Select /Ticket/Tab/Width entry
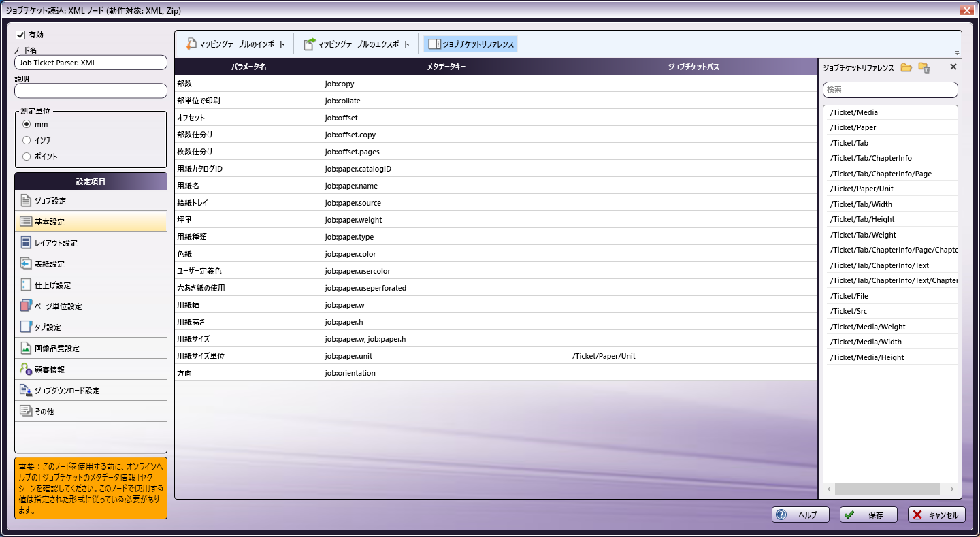Viewport: 980px width, 537px height. pyautogui.click(x=892, y=204)
